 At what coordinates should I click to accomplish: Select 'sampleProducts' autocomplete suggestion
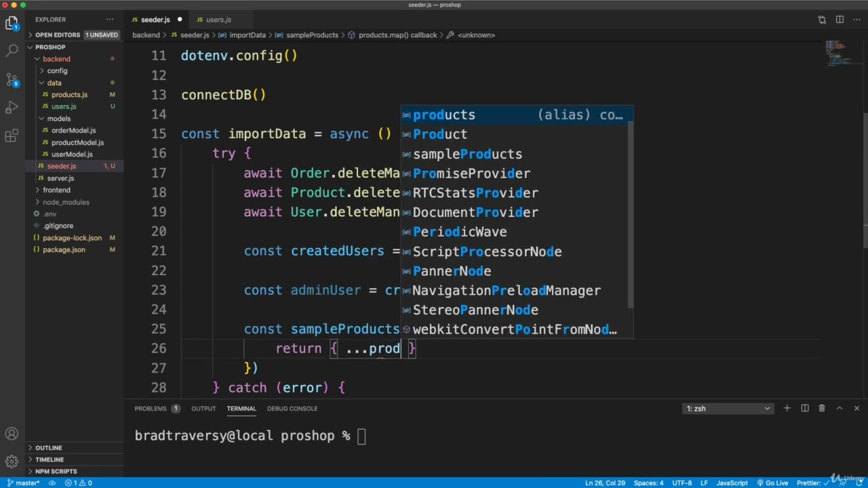pos(517,154)
